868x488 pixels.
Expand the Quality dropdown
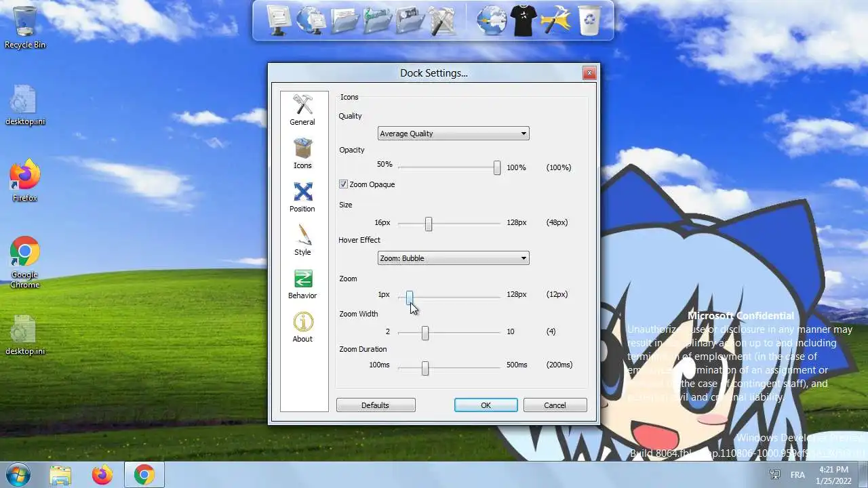coord(453,134)
